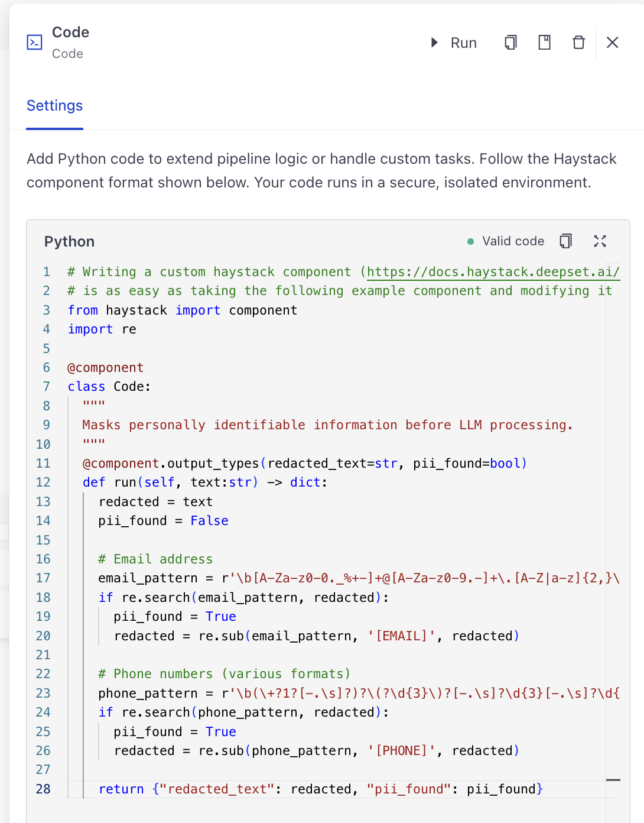The height and width of the screenshot is (823, 644).
Task: Close the Code component panel
Action: point(612,42)
